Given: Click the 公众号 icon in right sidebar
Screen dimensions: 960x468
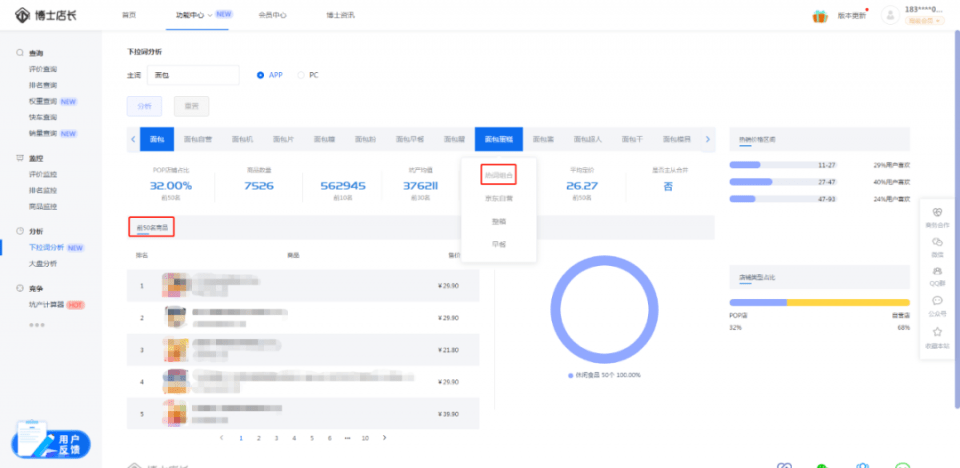Looking at the screenshot, I should 937,306.
